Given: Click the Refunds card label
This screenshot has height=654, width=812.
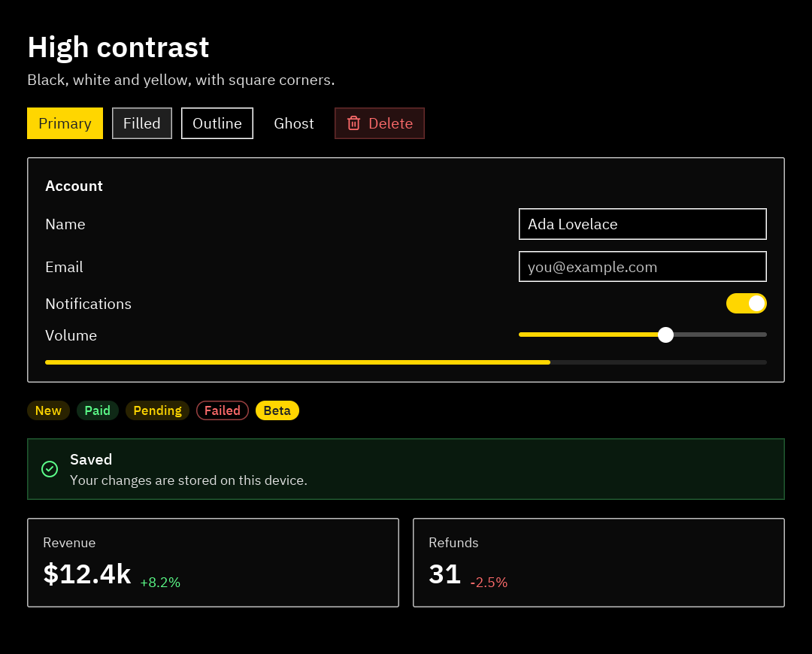Looking at the screenshot, I should point(453,543).
